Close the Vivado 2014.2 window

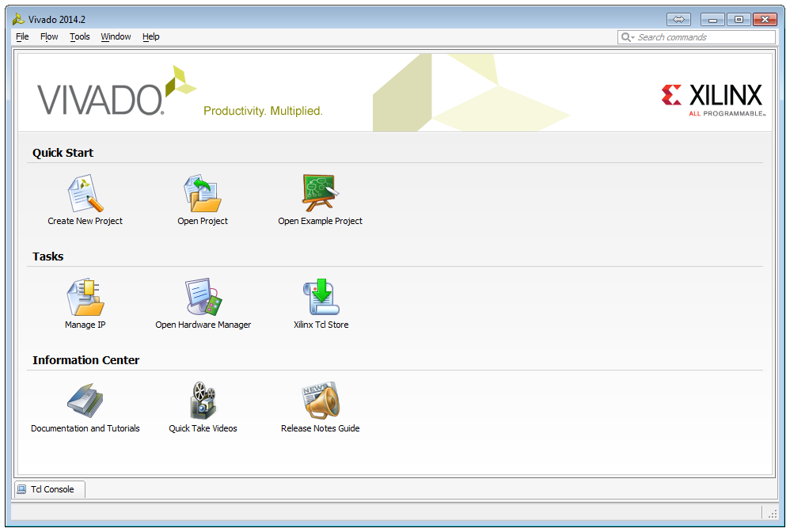coord(765,20)
